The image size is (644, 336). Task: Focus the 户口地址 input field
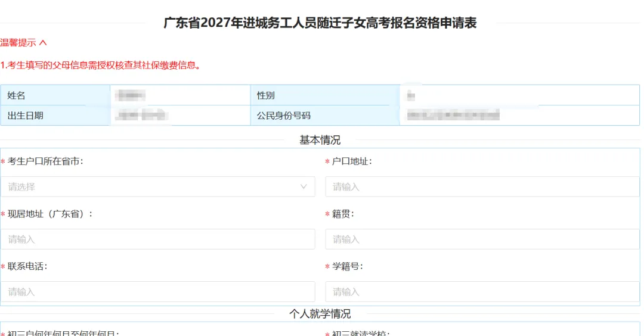(482, 186)
